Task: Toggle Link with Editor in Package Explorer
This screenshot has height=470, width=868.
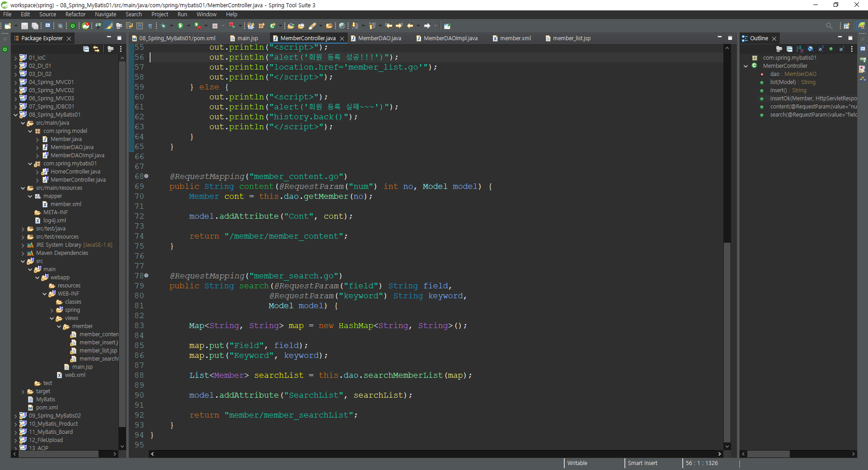Action: (96, 49)
